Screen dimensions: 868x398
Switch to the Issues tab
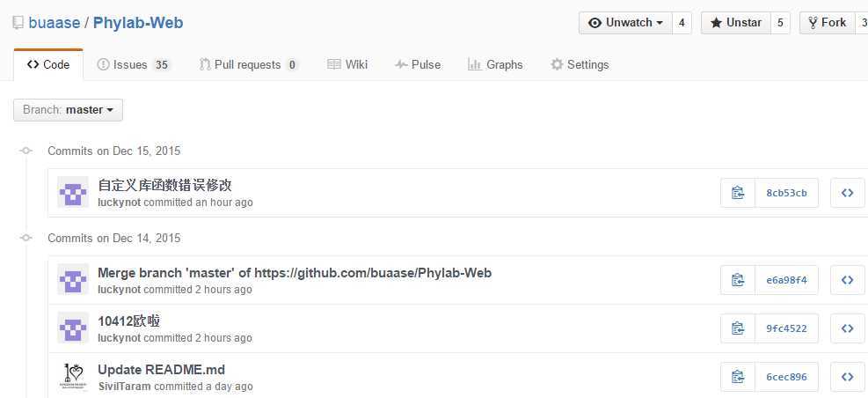pyautogui.click(x=133, y=65)
